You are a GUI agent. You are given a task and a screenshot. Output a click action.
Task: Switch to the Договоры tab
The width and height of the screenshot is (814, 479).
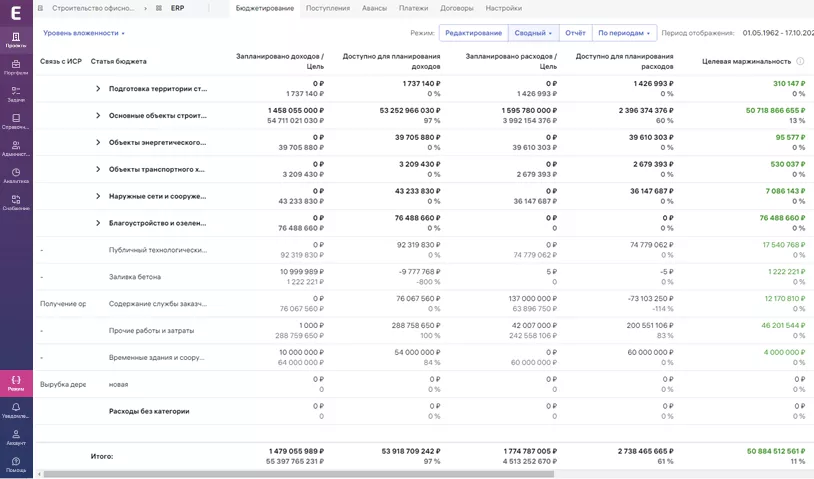click(457, 8)
